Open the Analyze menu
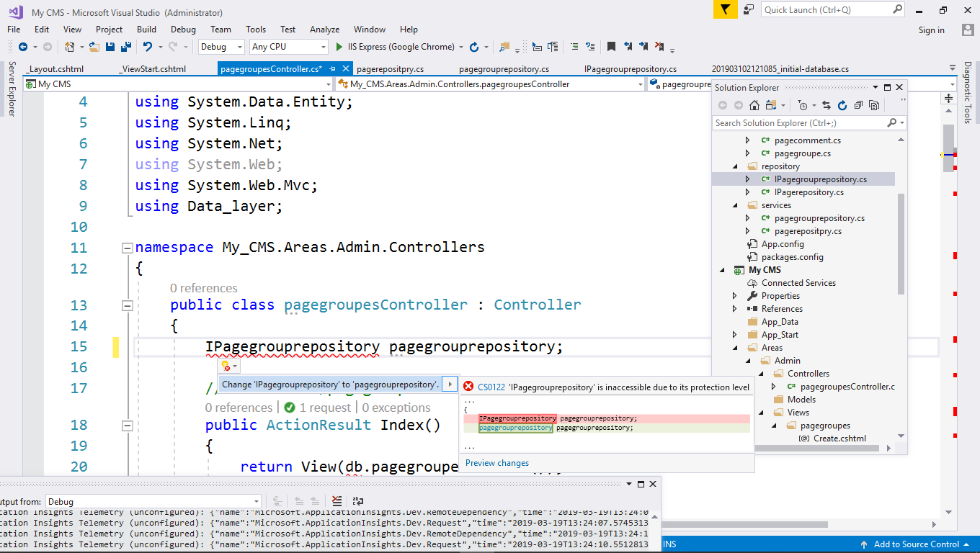 click(x=324, y=30)
